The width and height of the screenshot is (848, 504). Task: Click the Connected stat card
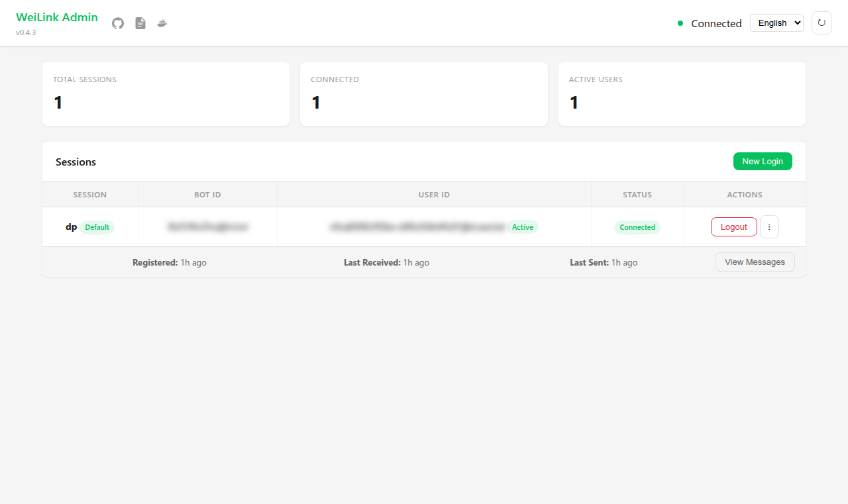tap(424, 94)
